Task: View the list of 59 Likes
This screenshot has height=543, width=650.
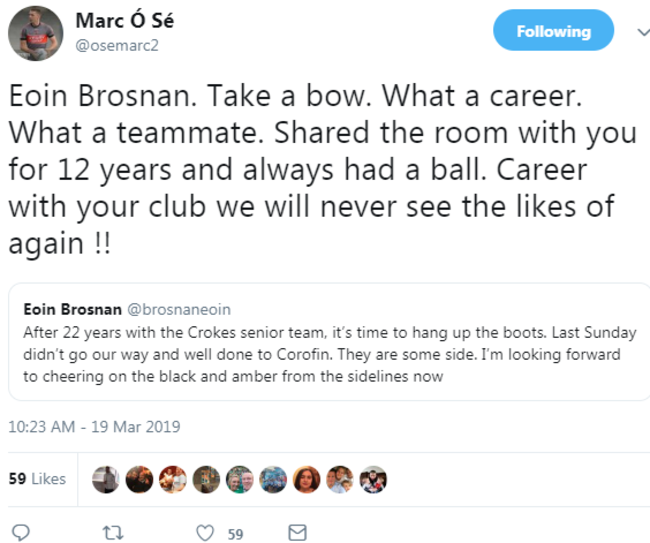Action: click(x=37, y=479)
